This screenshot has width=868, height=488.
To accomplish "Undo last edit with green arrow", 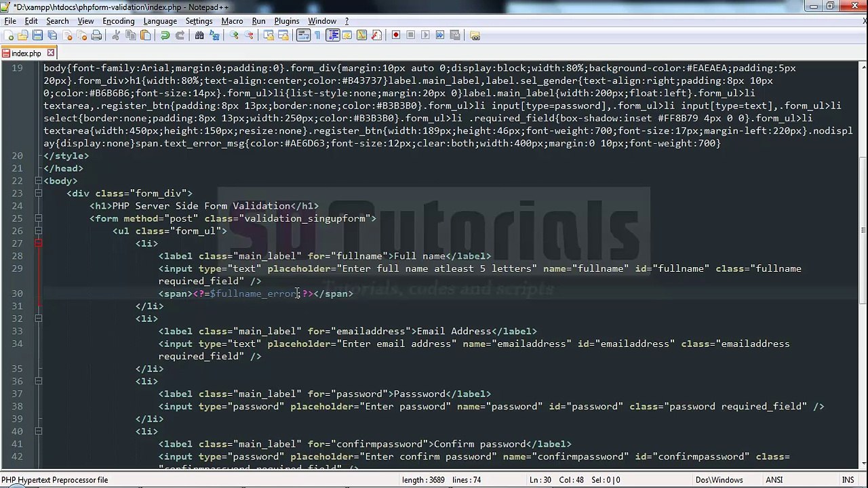I will pyautogui.click(x=165, y=35).
